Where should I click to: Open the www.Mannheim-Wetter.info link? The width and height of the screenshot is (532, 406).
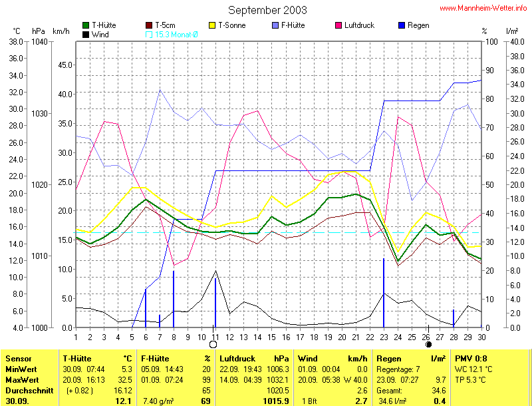coord(483,8)
